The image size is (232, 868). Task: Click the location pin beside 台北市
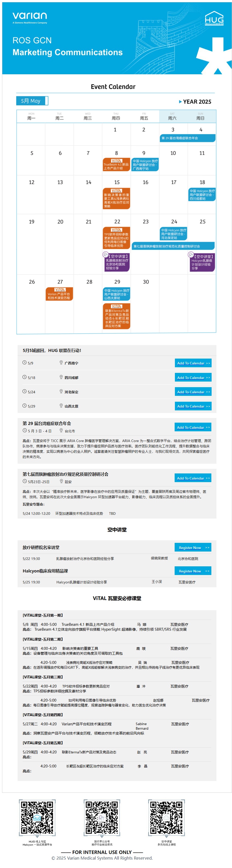click(x=61, y=431)
